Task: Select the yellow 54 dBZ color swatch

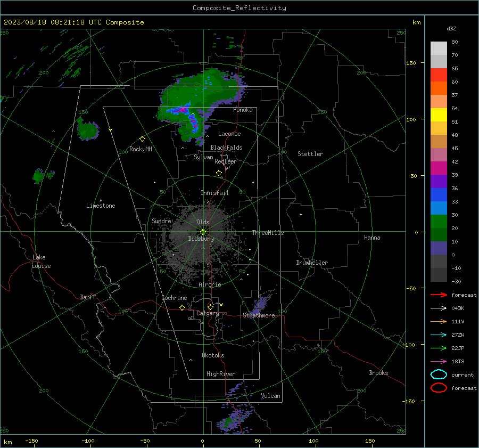Action: coord(439,115)
